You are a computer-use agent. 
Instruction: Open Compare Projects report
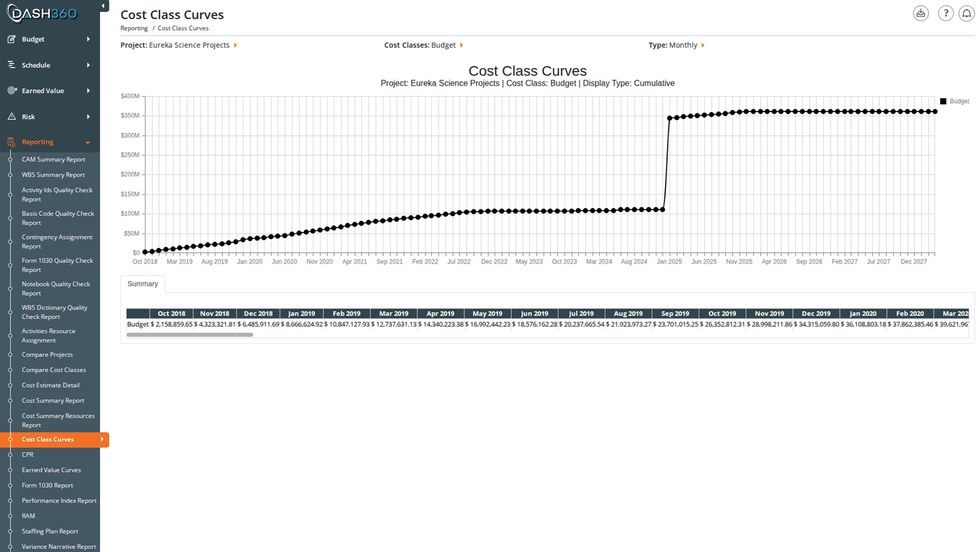click(x=47, y=354)
